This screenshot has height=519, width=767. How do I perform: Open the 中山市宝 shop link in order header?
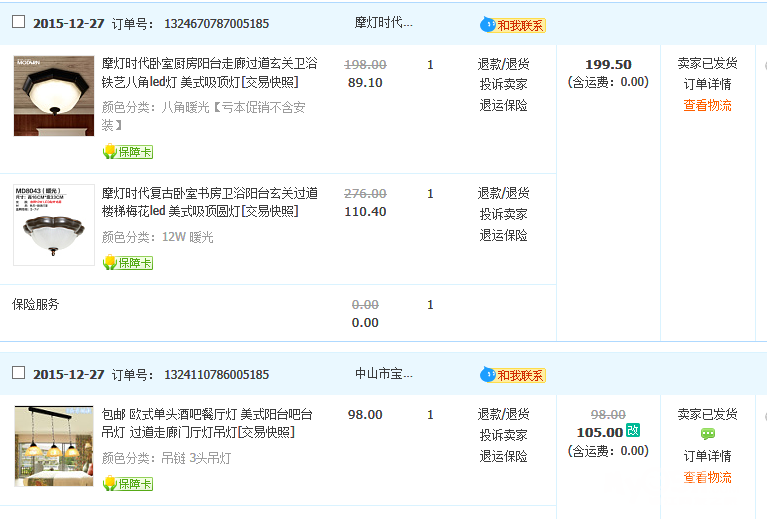point(383,374)
